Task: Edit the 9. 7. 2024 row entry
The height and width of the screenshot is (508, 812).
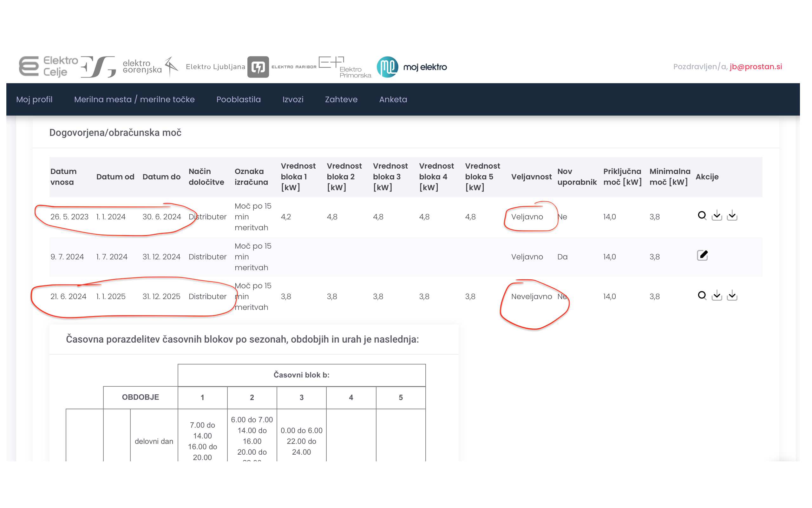Action: (x=702, y=255)
